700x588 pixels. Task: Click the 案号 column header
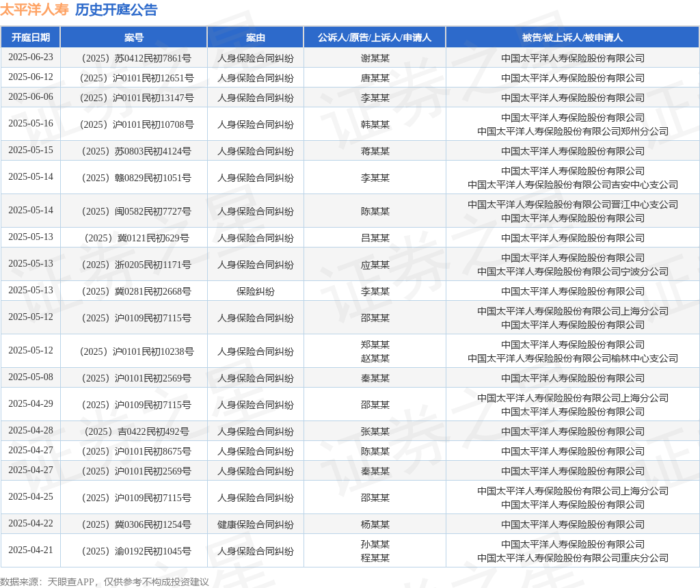tap(134, 38)
